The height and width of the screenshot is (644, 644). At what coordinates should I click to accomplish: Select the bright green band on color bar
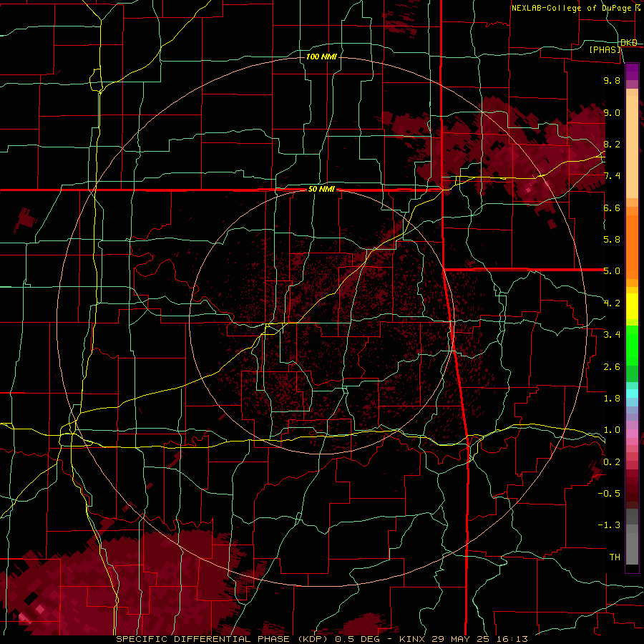pyautogui.click(x=632, y=346)
